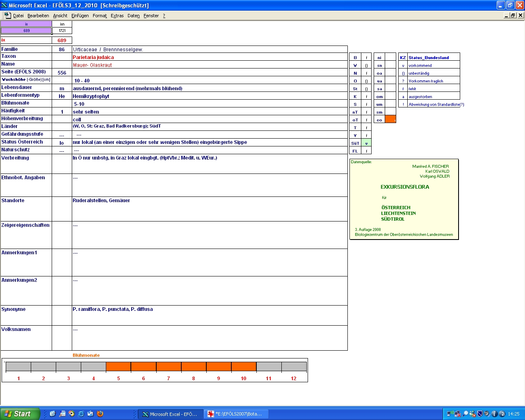Viewport: 525px width, 420px height.
Task: Open Windows Messenger tray icon
Action: [472, 414]
